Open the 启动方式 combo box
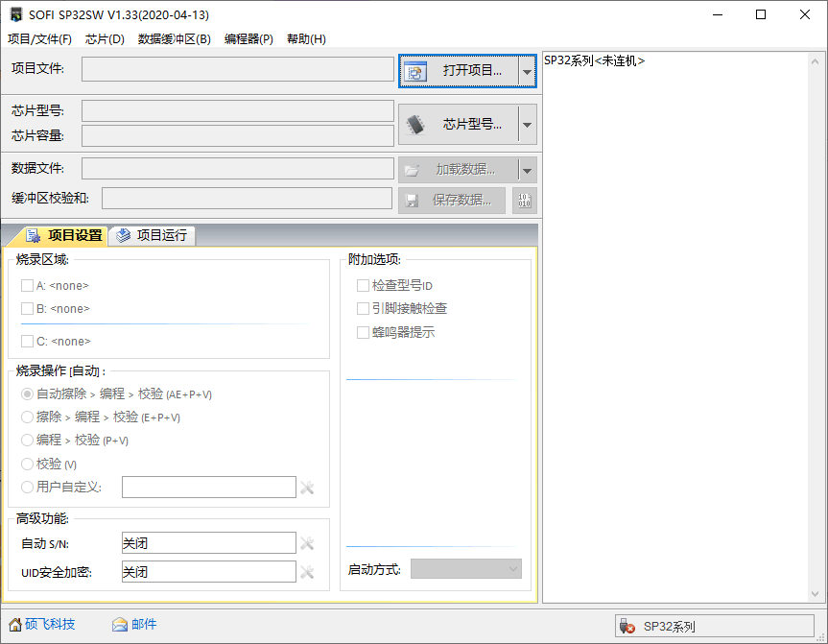 (465, 568)
